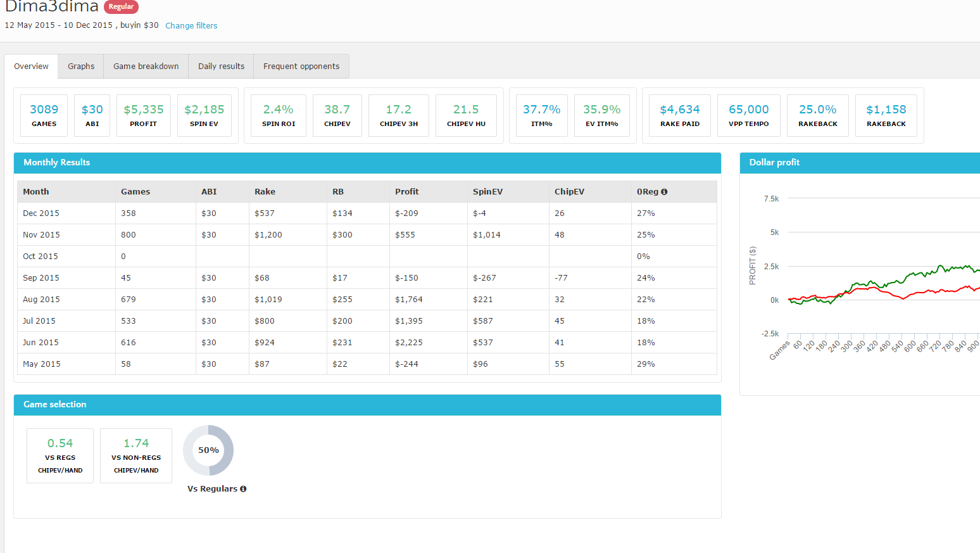Click the 21.5 CHIPEV HU card
This screenshot has height=553, width=980.
pos(466,115)
